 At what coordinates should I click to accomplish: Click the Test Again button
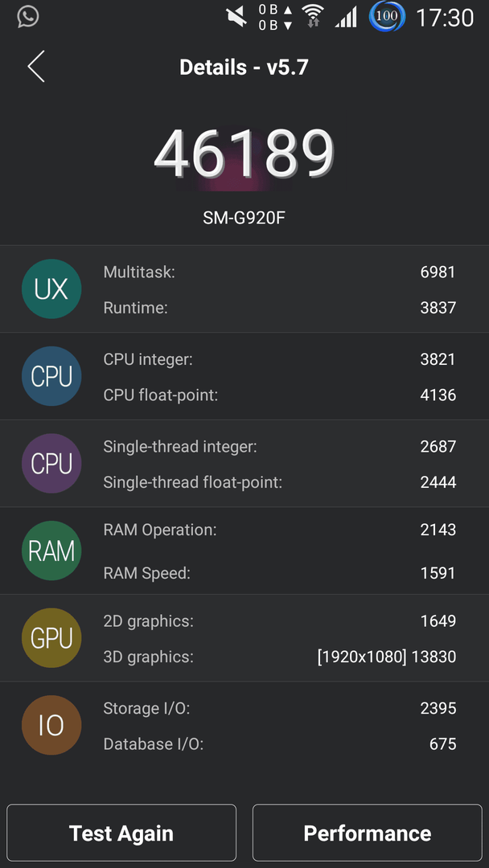[x=121, y=833]
